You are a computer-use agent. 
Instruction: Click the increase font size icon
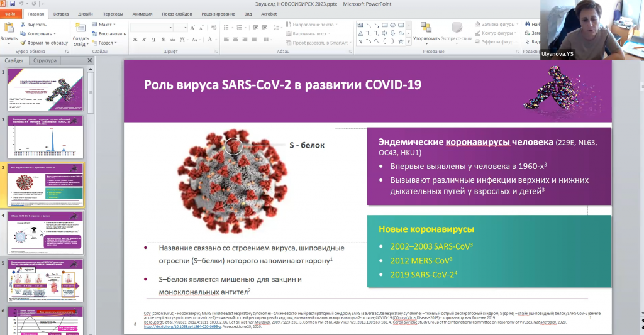point(192,28)
